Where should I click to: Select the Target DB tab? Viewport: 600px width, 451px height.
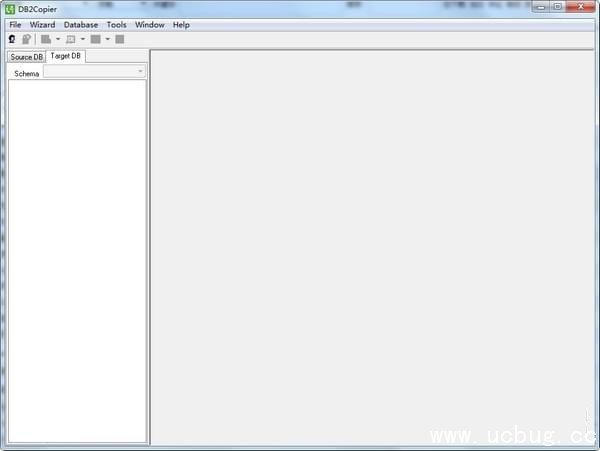point(67,56)
